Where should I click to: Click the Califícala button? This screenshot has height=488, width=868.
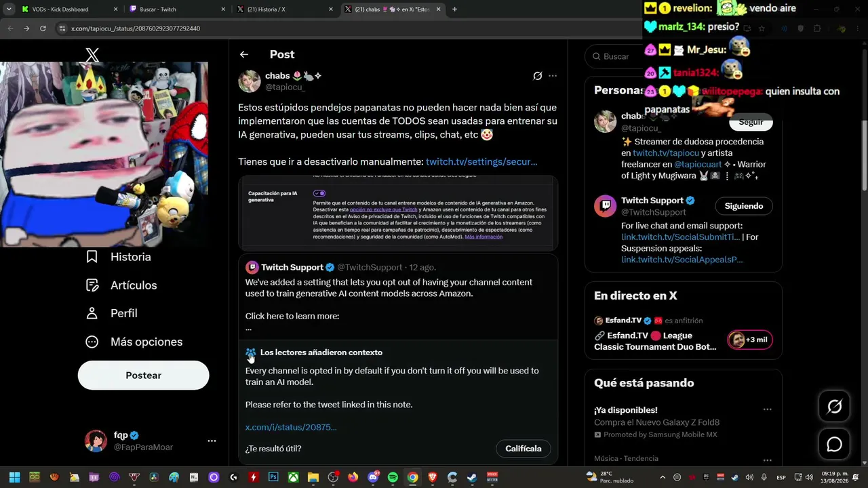coord(524,449)
